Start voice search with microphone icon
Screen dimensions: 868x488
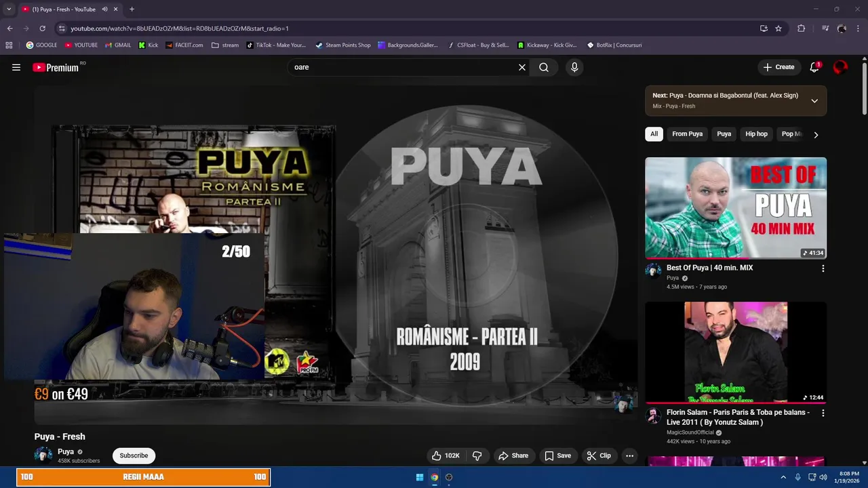(574, 67)
